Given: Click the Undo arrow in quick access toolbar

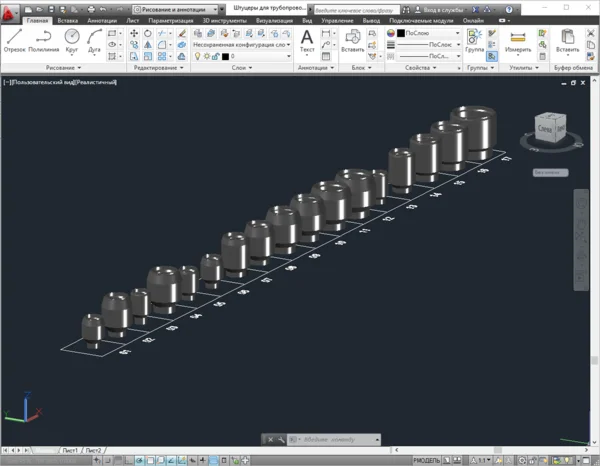Looking at the screenshot, I should click(x=103, y=9).
